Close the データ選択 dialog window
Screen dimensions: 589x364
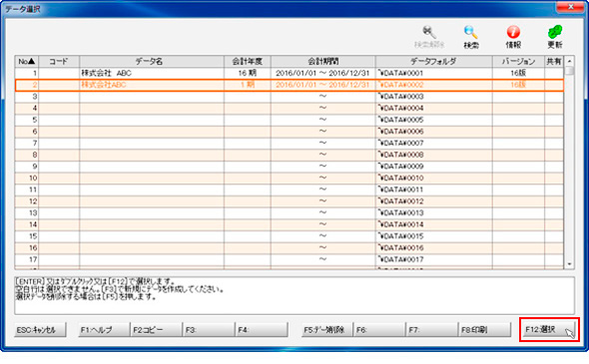570,7
